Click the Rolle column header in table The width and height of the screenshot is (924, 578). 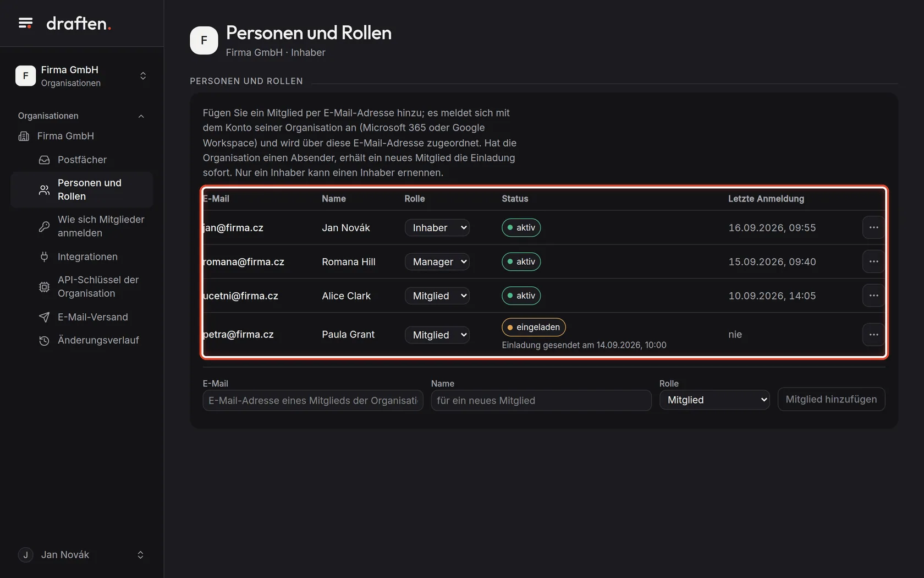click(x=415, y=199)
